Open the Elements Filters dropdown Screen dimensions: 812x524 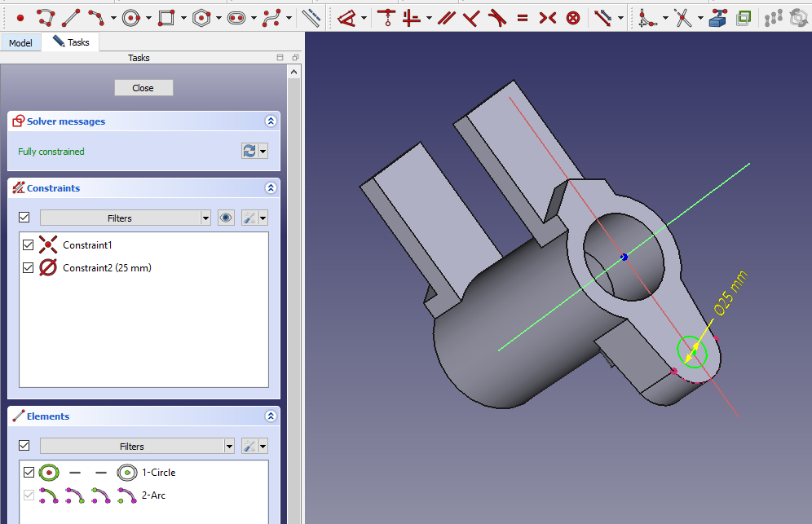coord(228,447)
